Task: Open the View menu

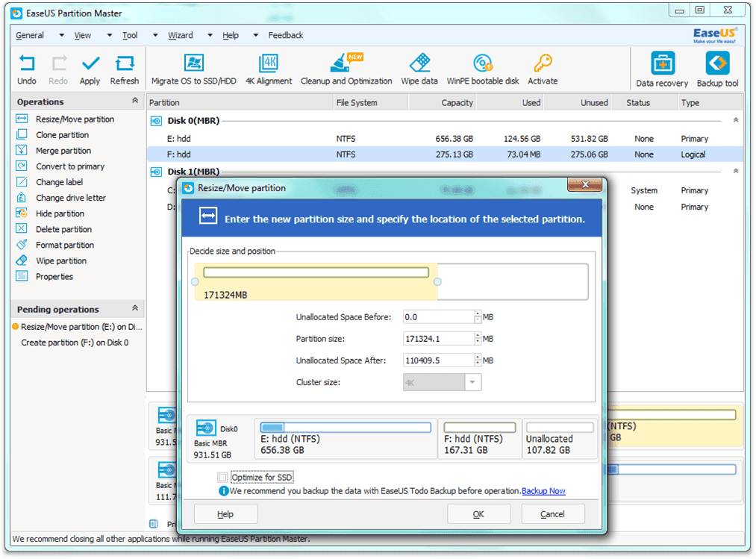Action: (x=82, y=35)
